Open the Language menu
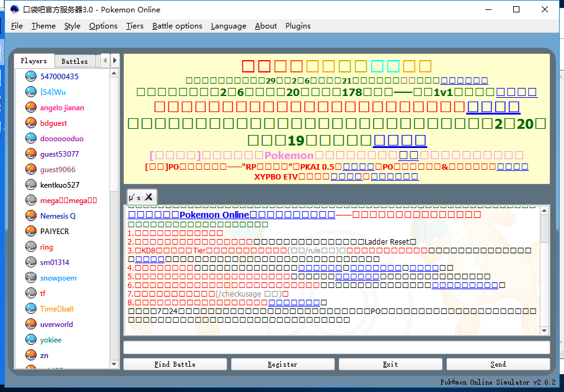The image size is (564, 392). point(229,26)
